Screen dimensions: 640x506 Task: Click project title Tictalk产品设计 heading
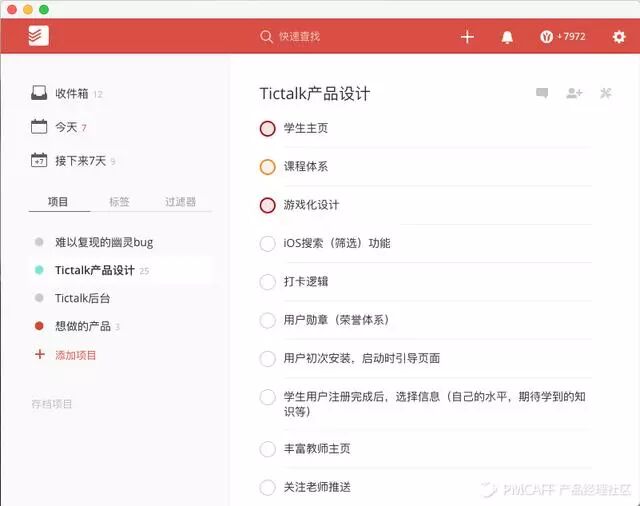315,93
